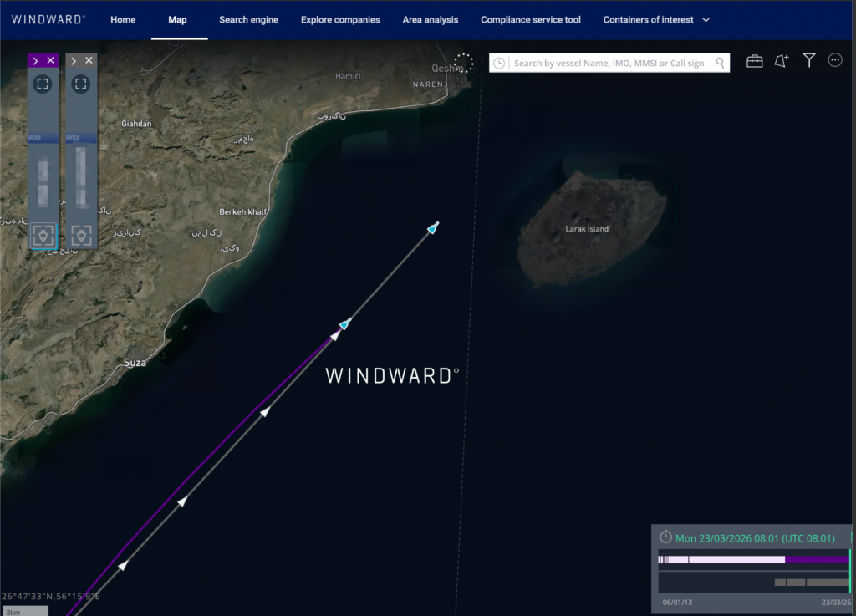Click locate vessel icon in purple panel
Viewport: 856px width, 616px height.
[43, 236]
